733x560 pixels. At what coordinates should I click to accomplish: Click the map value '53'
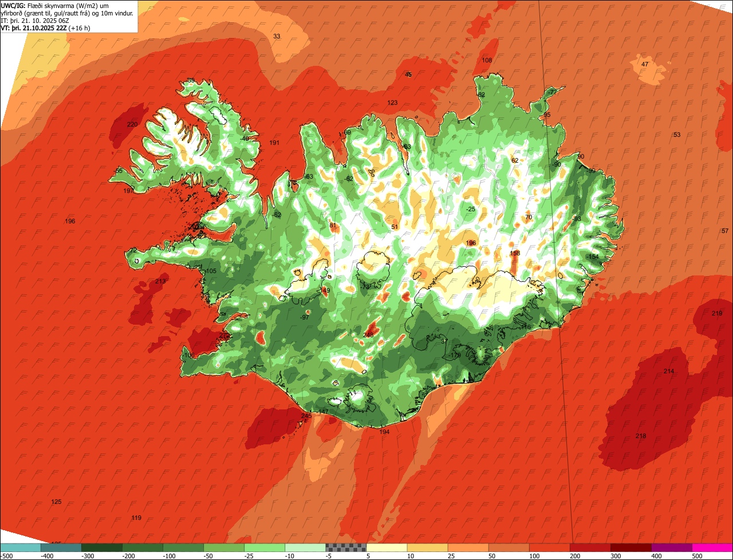coord(677,135)
